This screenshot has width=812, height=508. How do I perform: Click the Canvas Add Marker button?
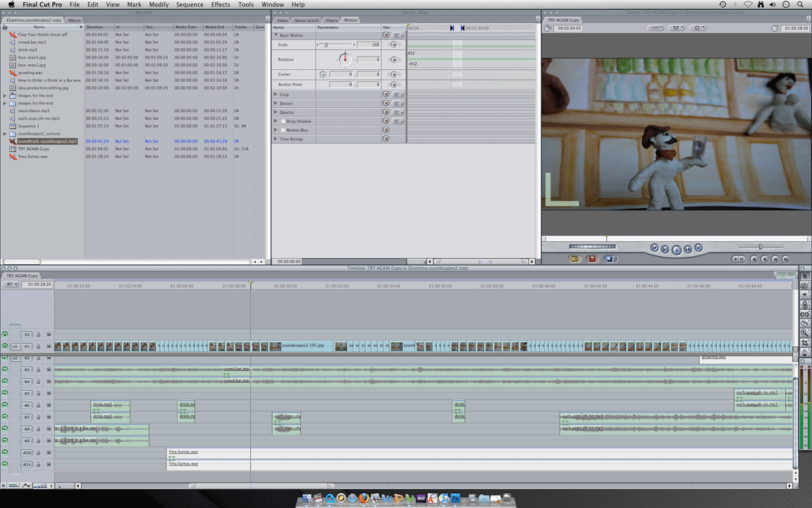click(754, 259)
